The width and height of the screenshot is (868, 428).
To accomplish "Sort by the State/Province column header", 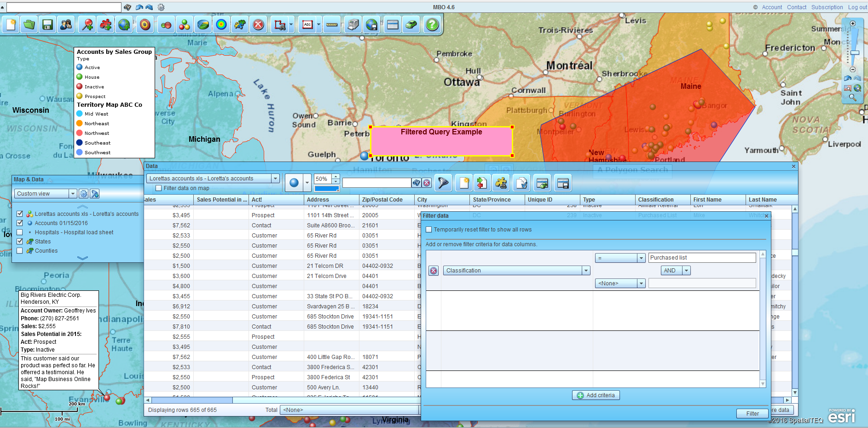I will (x=497, y=200).
